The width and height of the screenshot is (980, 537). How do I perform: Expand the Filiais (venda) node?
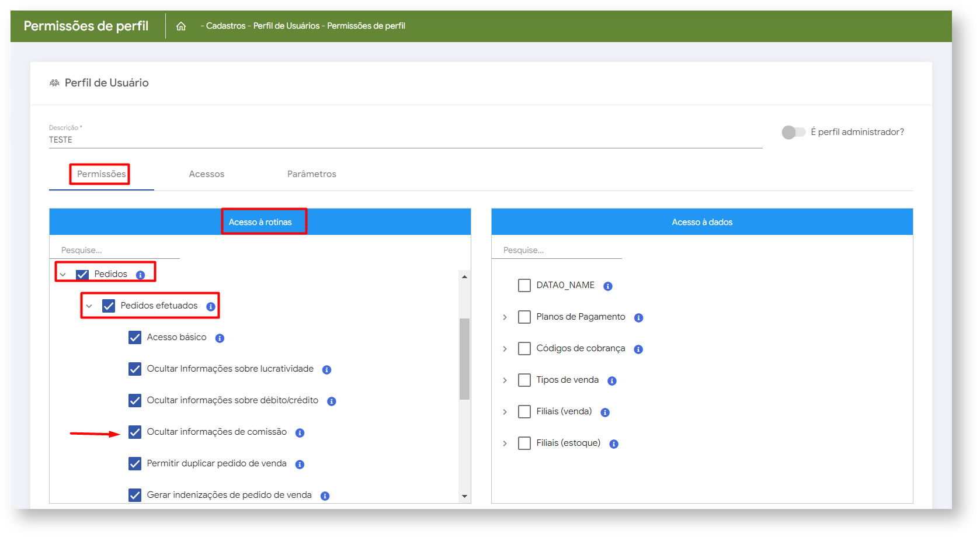(505, 412)
